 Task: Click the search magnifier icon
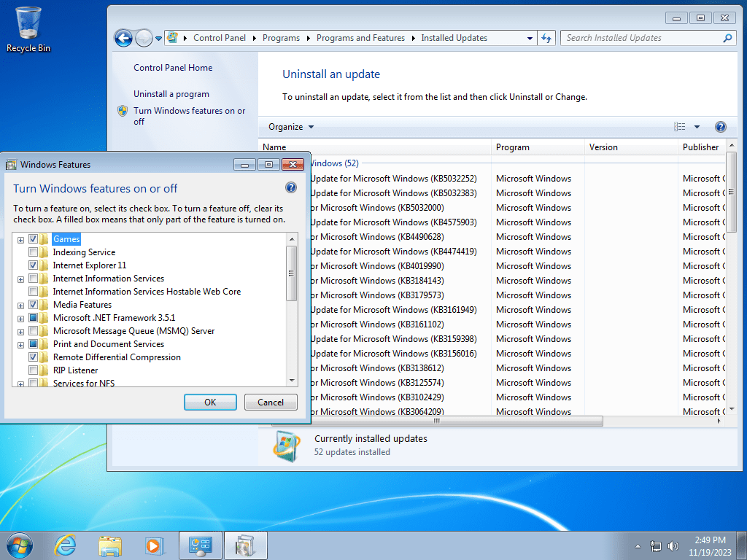(727, 38)
